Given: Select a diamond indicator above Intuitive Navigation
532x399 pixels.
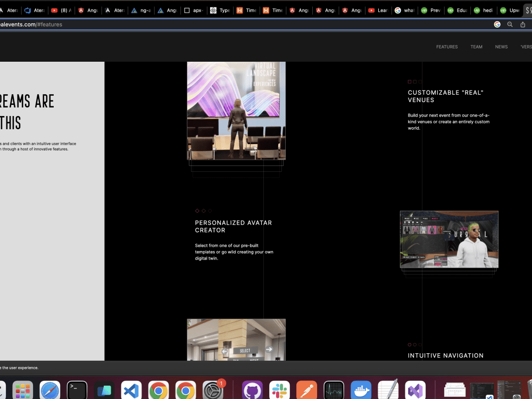Looking at the screenshot, I should (x=409, y=344).
